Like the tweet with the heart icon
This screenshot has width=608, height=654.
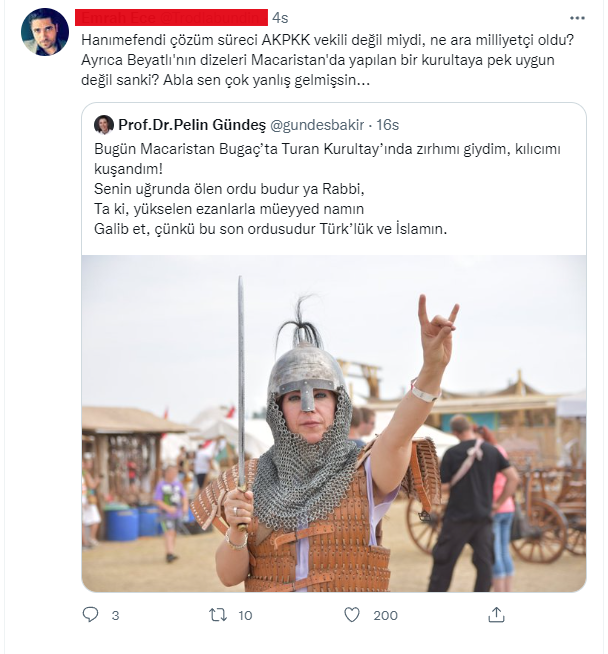351,615
